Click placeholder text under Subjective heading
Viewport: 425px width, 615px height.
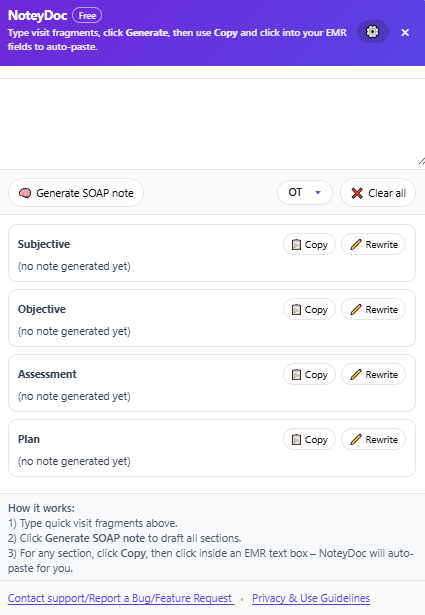point(74,266)
